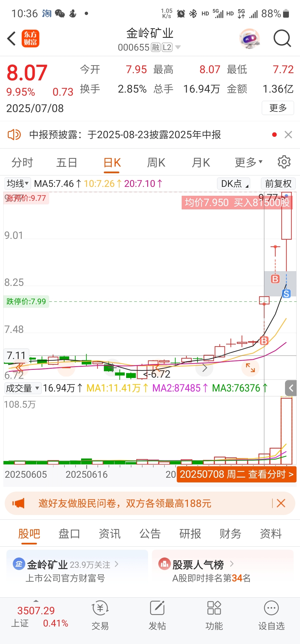Switch to the 周K chart tab
Image resolution: width=300 pixels, height=644 pixels.
click(156, 163)
